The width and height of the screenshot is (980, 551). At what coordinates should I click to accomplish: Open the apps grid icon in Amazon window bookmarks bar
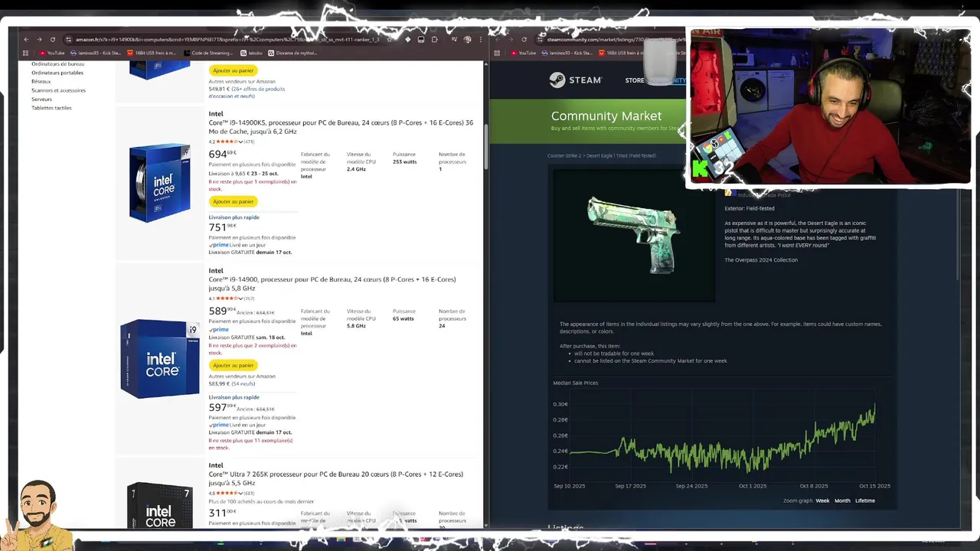point(25,53)
